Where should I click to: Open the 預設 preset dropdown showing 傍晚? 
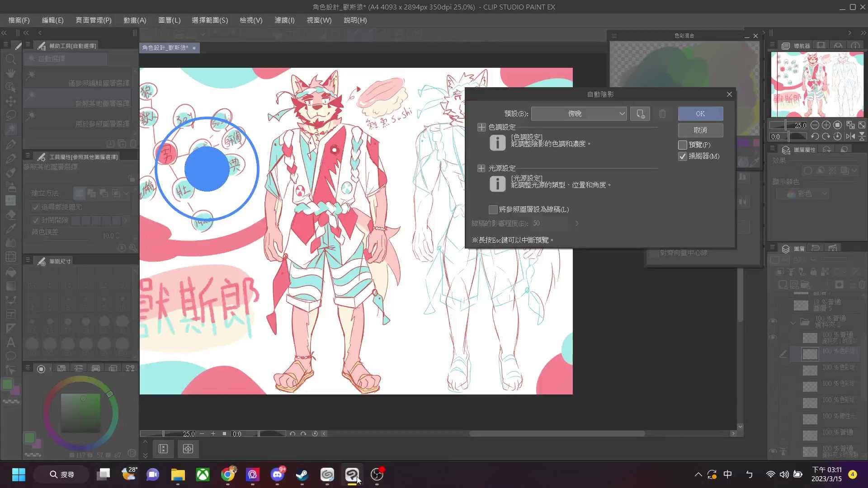[x=579, y=114]
